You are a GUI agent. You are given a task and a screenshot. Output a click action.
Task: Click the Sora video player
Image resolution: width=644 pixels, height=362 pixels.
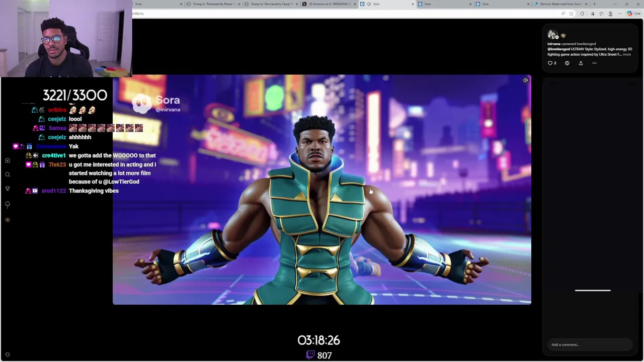coord(322,190)
